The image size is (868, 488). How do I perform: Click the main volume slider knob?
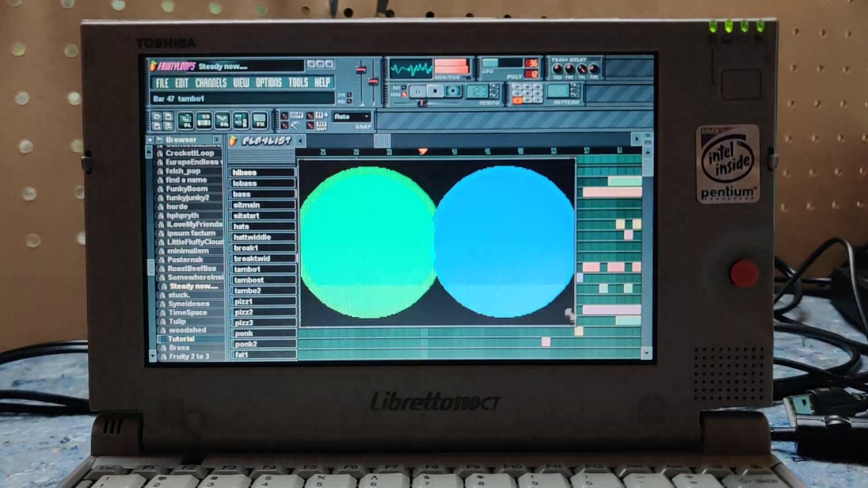(x=361, y=70)
